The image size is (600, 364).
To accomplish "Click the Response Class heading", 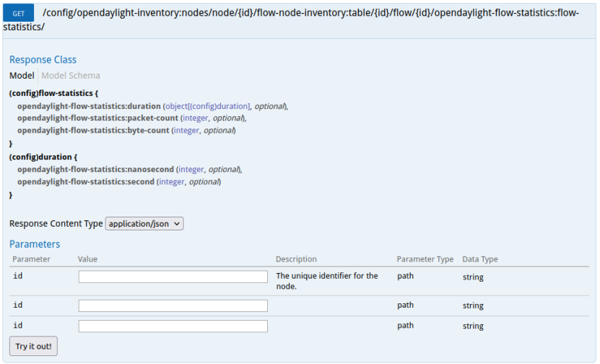I will [x=43, y=60].
